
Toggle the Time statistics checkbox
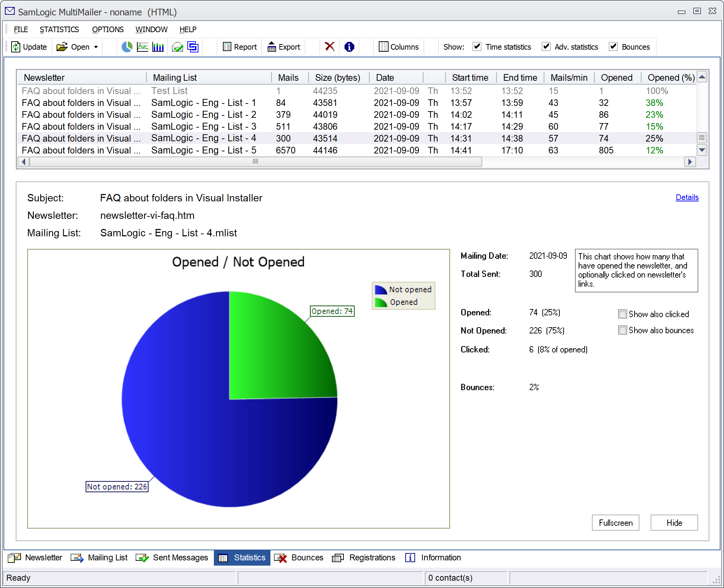(475, 47)
